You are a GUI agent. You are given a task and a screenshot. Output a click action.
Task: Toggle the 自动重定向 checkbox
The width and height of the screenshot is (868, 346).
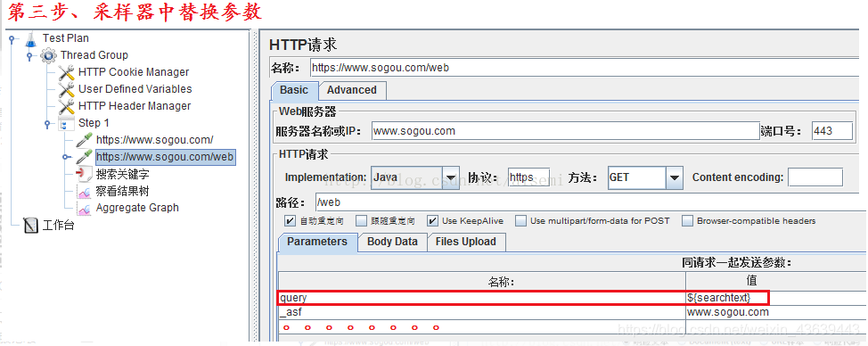(290, 221)
